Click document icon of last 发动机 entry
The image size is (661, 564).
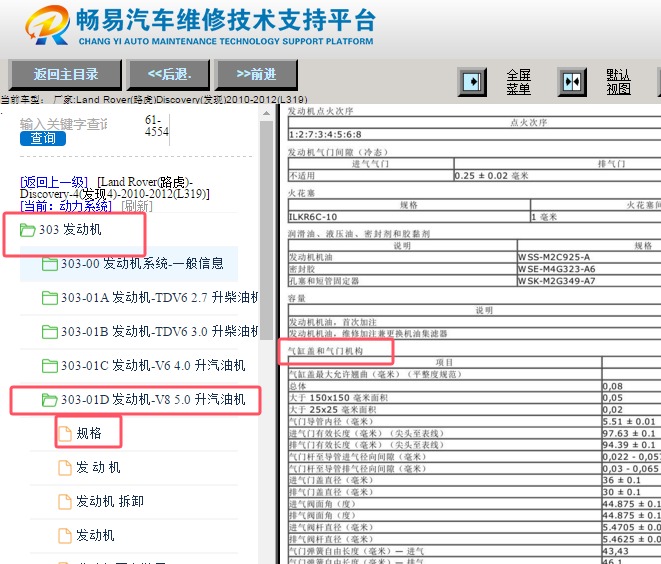(x=64, y=536)
